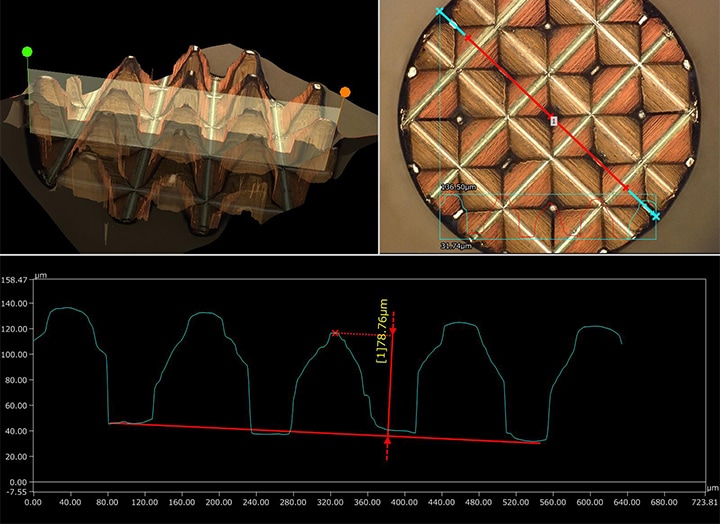The image size is (720, 524).
Task: Click the upward red arrowhead at baseline
Action: [388, 438]
